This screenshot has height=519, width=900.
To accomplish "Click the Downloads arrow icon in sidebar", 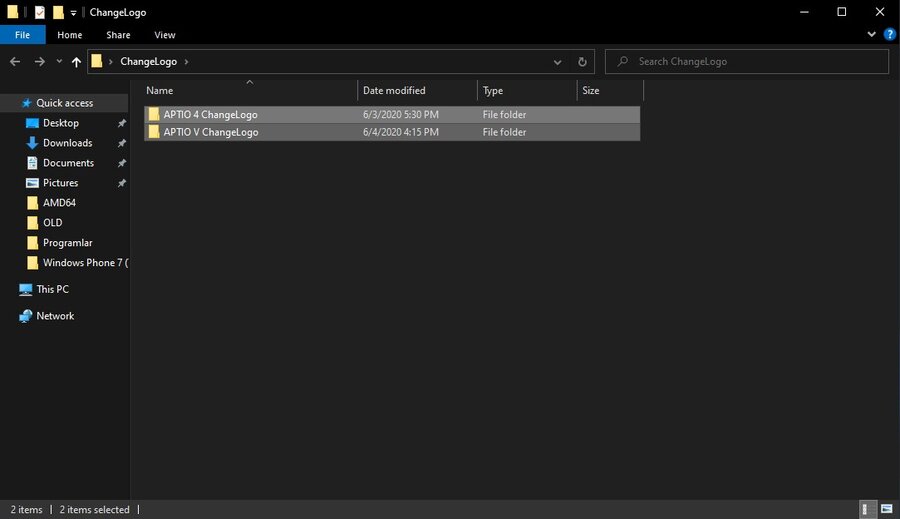I will click(32, 143).
